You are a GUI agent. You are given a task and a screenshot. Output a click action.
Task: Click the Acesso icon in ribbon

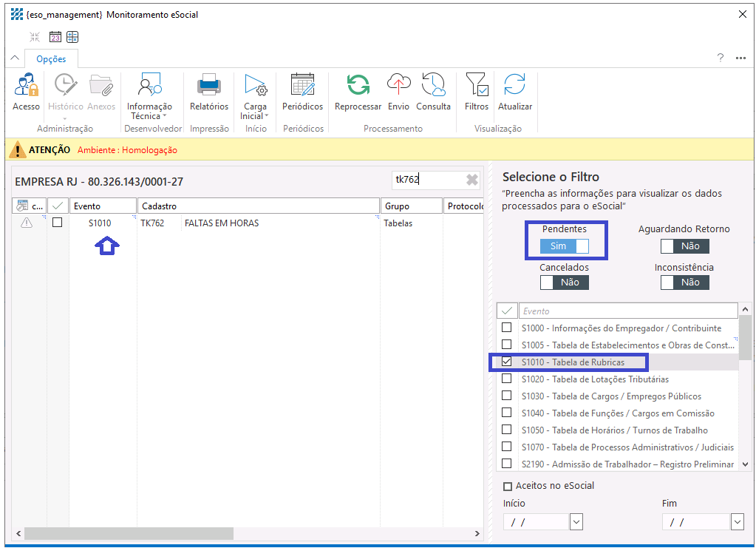point(26,87)
